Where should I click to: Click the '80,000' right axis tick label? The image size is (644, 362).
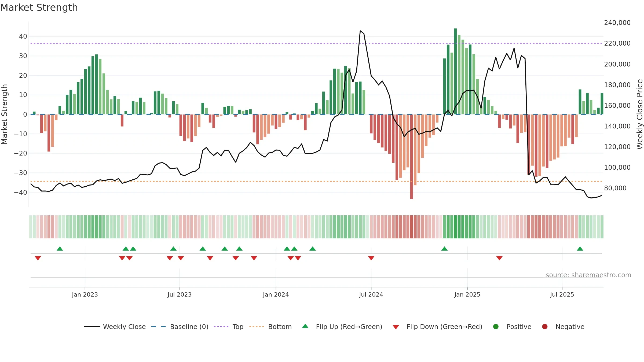615,188
